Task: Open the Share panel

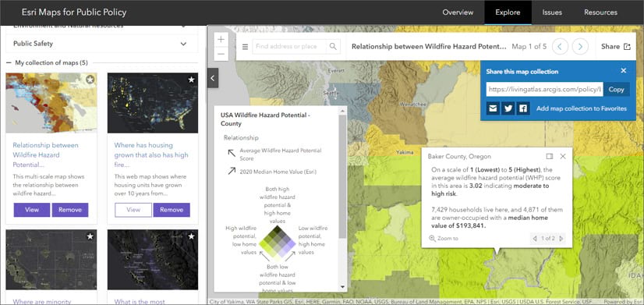Action: [615, 47]
